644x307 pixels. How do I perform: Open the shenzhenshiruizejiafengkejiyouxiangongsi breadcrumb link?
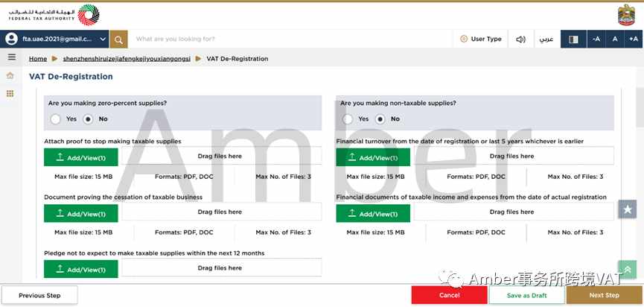tap(127, 59)
